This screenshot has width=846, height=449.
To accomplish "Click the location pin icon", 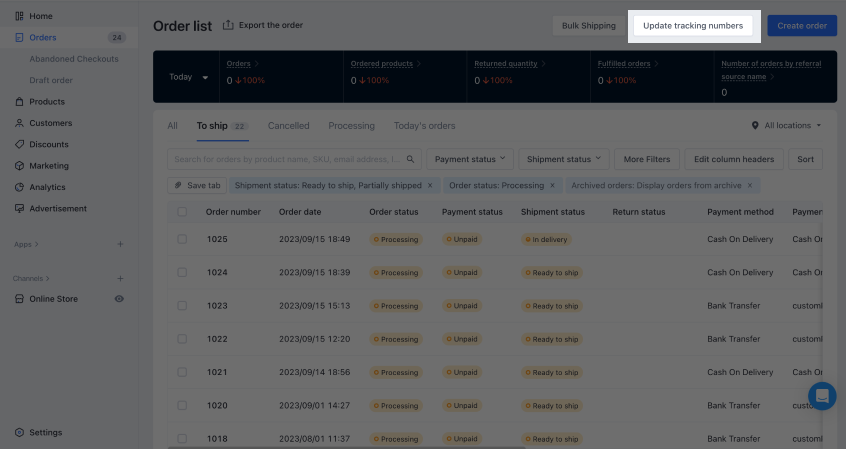I will [755, 125].
